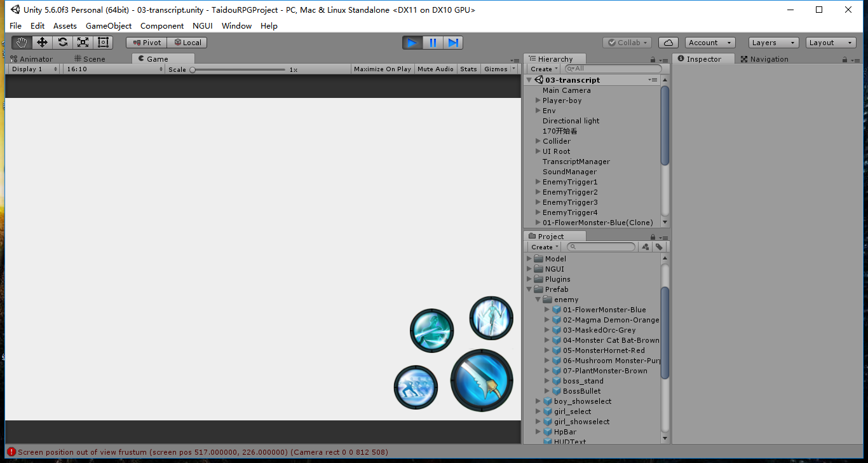The width and height of the screenshot is (868, 463).
Task: Click the Project search field
Action: click(600, 247)
